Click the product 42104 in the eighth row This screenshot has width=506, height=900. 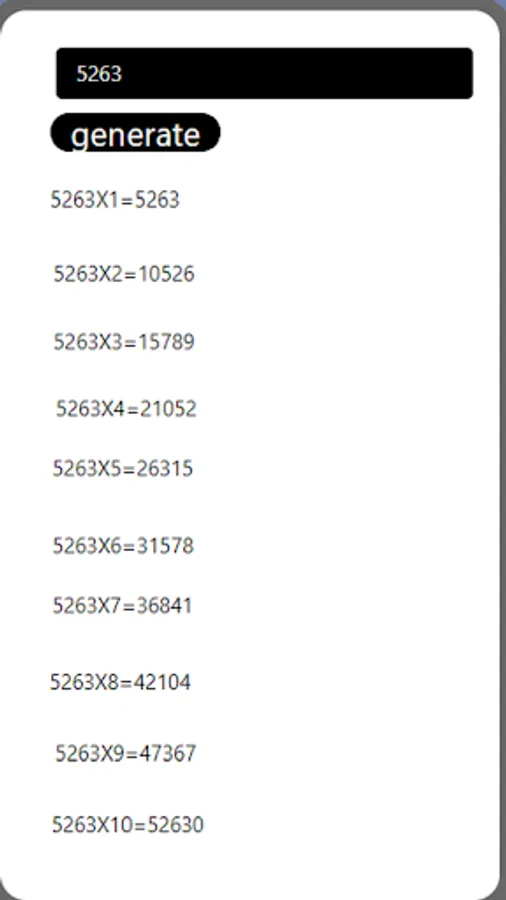pos(162,682)
